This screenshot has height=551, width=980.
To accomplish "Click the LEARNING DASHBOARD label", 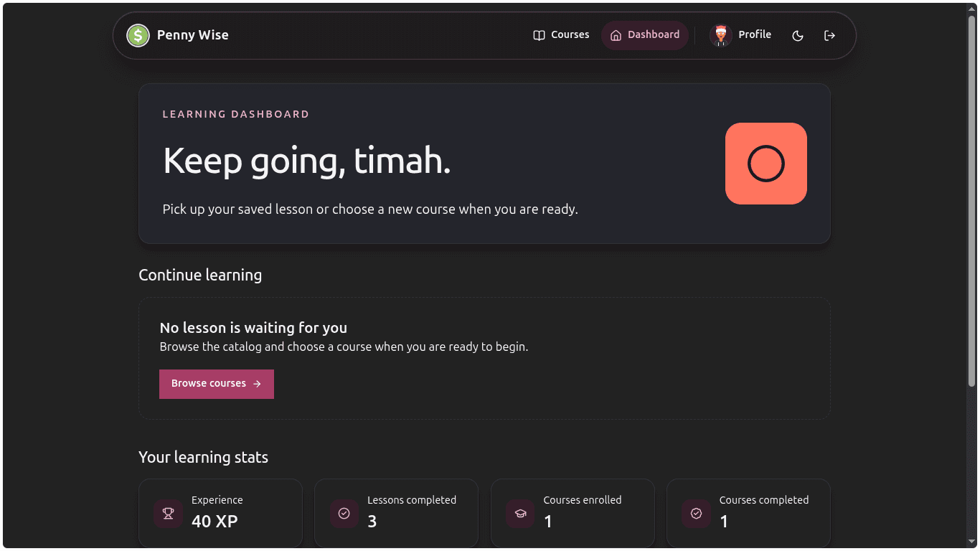I will 236,114.
